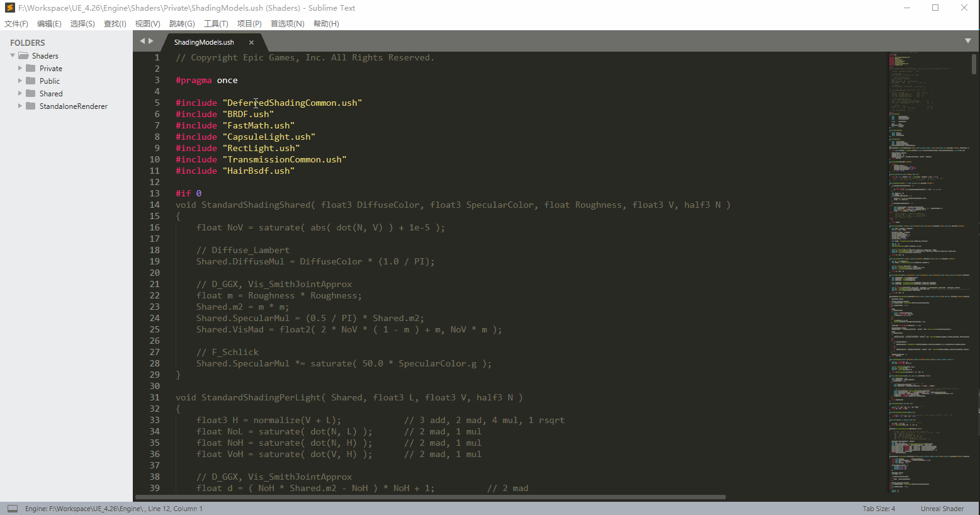
Task: Open the 跳转(G) menu
Action: 182,24
